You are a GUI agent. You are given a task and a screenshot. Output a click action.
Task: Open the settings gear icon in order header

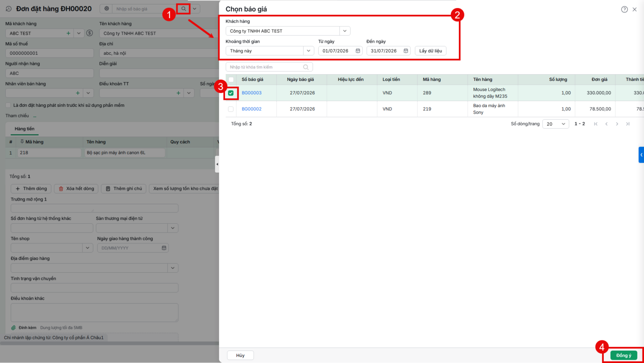(x=107, y=8)
